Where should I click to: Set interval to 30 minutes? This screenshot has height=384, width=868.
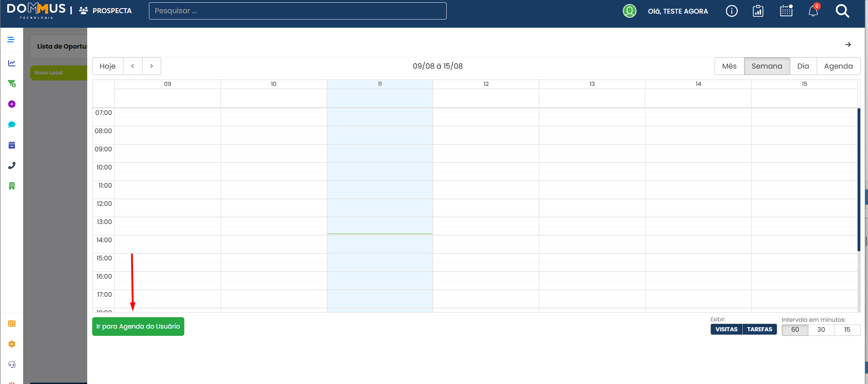pyautogui.click(x=821, y=330)
